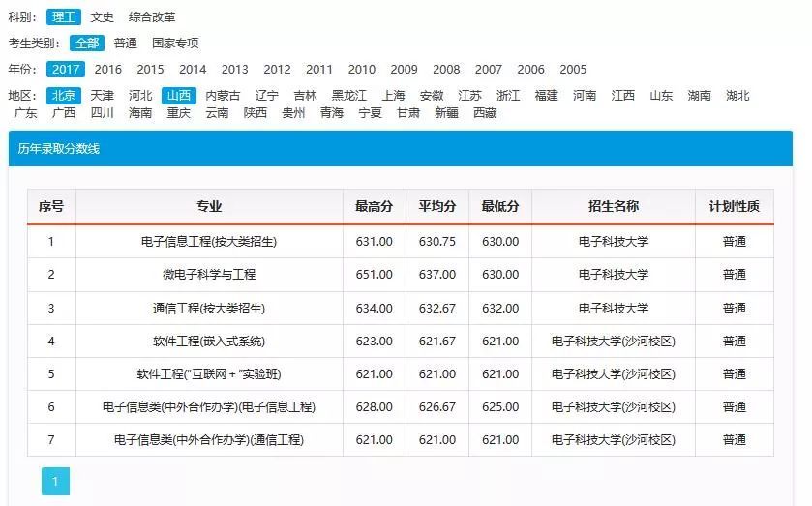
Task: Select the 综合改革 subject option
Action: pyautogui.click(x=152, y=17)
